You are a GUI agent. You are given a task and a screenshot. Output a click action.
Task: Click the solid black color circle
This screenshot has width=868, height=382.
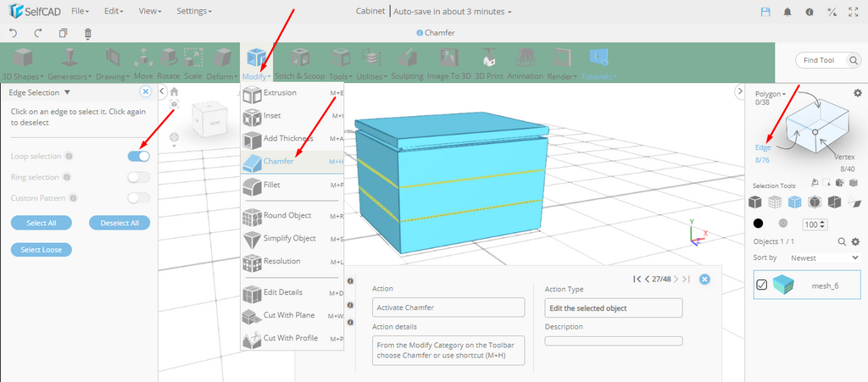coord(758,224)
